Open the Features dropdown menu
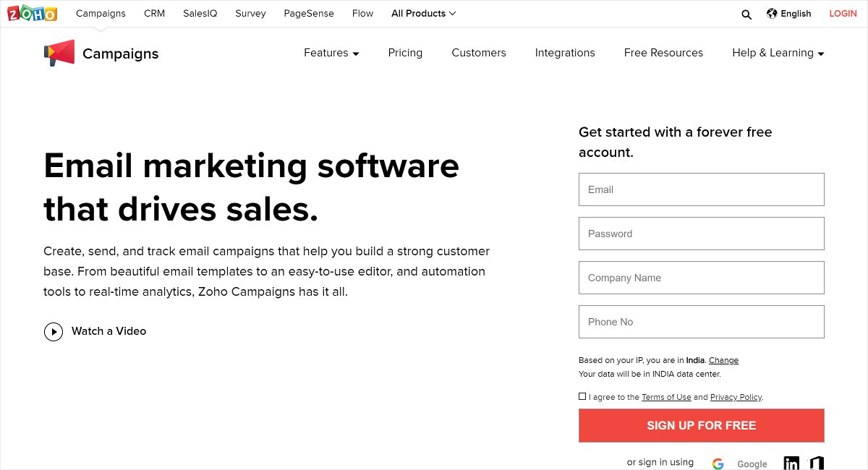This screenshot has height=470, width=868. pos(331,53)
